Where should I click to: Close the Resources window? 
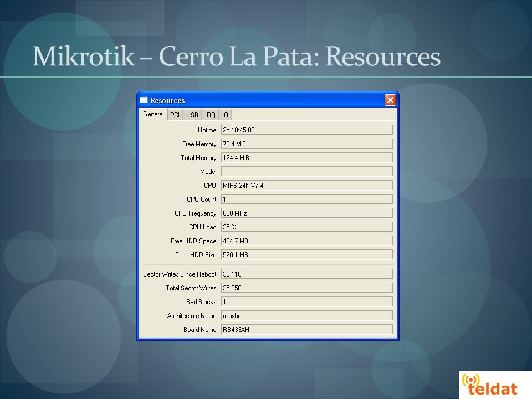click(390, 100)
